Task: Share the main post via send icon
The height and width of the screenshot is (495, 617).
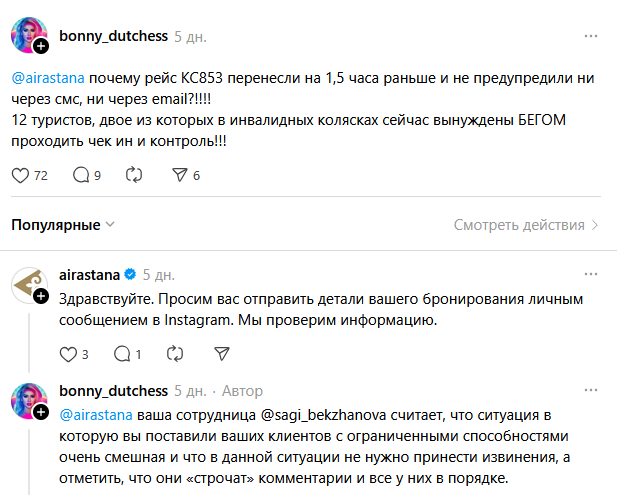Action: pyautogui.click(x=180, y=175)
